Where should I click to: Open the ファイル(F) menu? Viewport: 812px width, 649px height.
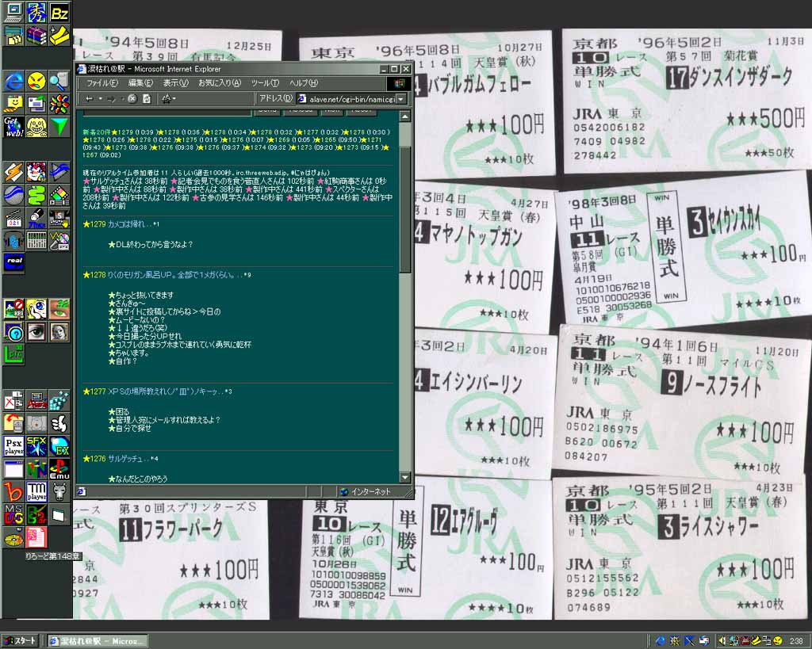pyautogui.click(x=101, y=82)
